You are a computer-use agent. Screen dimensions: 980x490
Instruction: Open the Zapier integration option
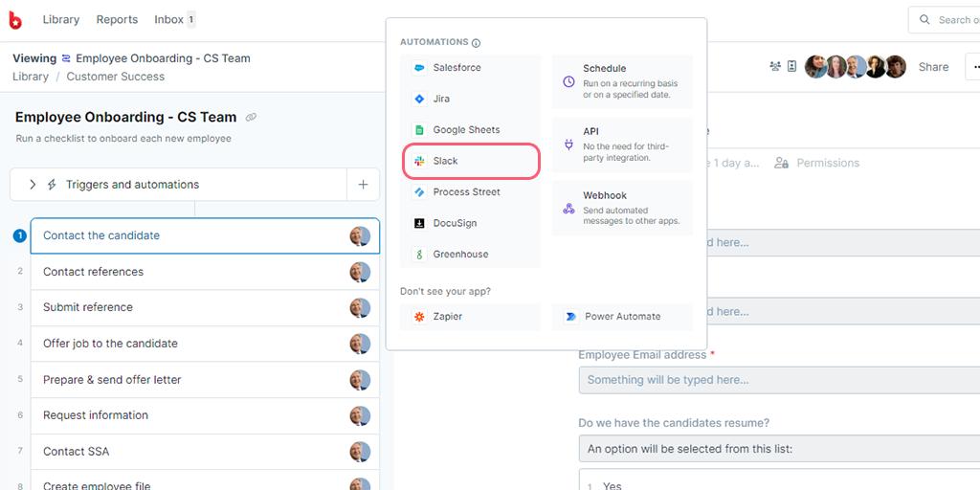pyautogui.click(x=470, y=317)
